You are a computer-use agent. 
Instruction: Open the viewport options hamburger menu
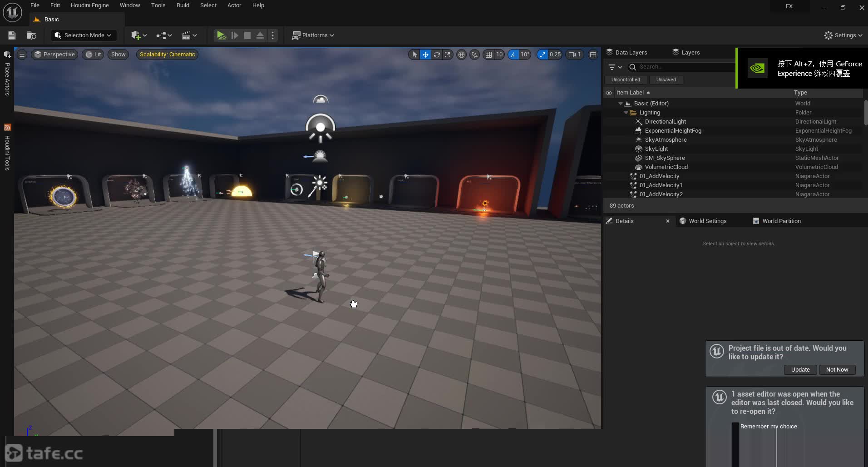pyautogui.click(x=22, y=55)
